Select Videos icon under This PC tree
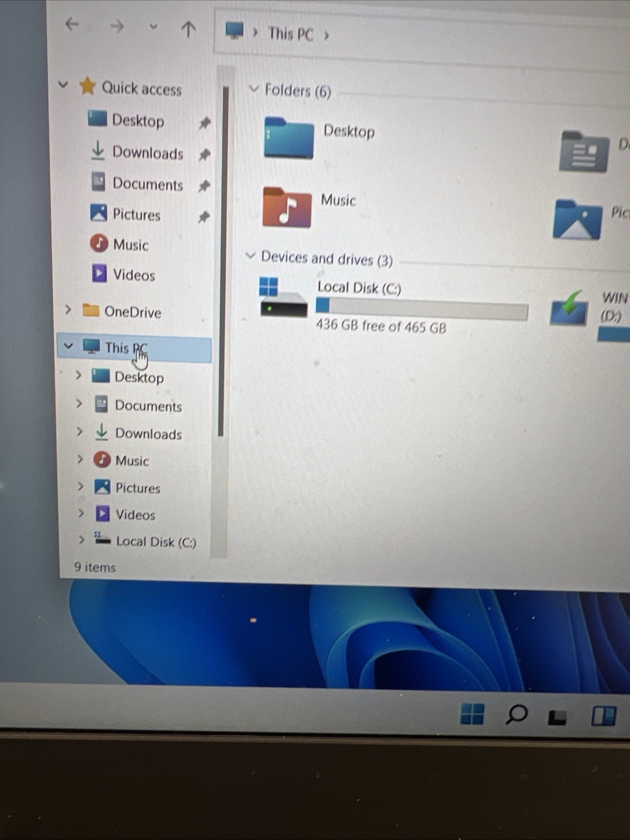630x840 pixels. click(102, 513)
